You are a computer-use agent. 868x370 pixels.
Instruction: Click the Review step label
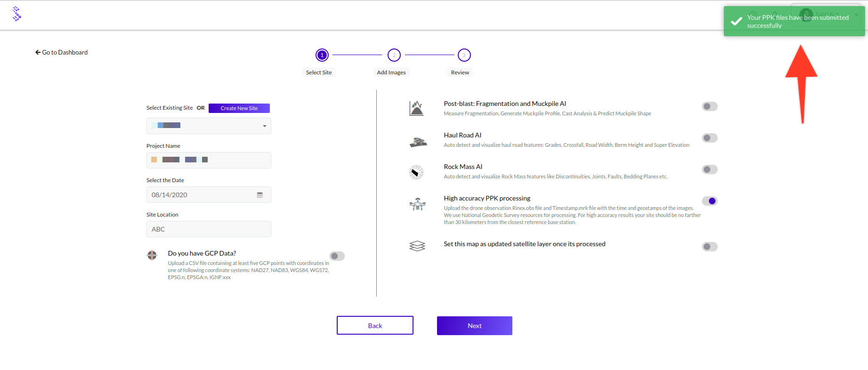point(460,72)
